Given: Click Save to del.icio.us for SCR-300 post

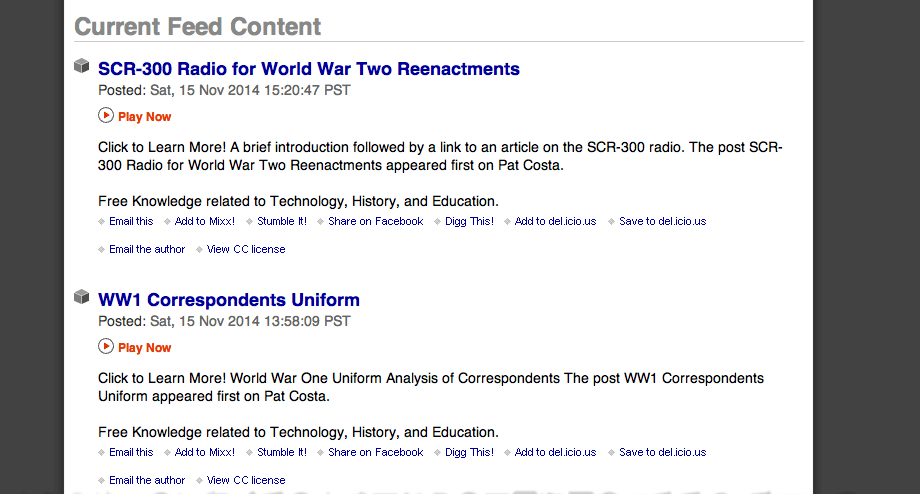Looking at the screenshot, I should tap(662, 221).
